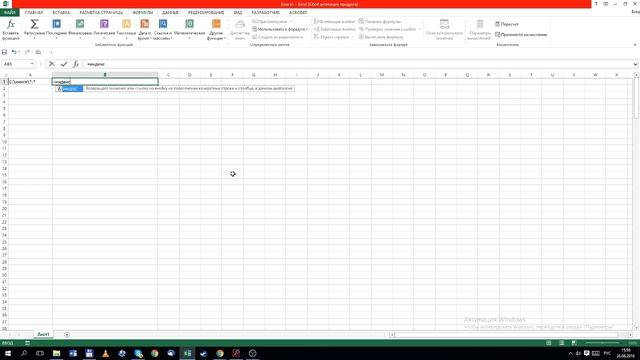Switch to the Page Layout tab
The width and height of the screenshot is (640, 360).
[101, 13]
